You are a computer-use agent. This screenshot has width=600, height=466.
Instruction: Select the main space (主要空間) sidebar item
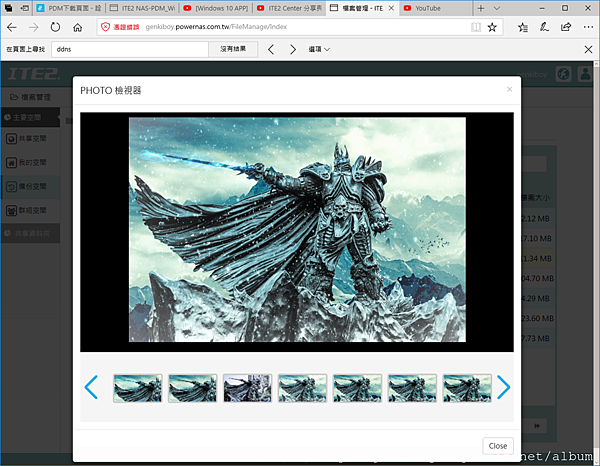[x=30, y=117]
